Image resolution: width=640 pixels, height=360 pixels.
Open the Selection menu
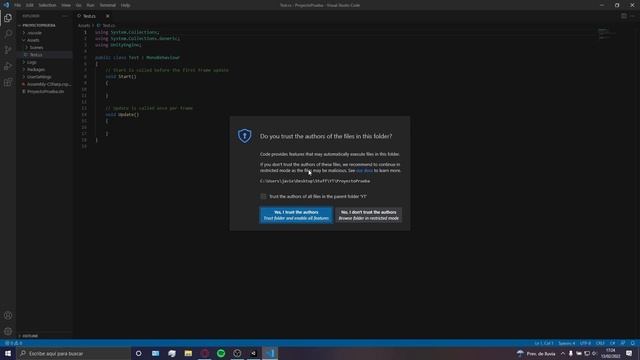[47, 5]
